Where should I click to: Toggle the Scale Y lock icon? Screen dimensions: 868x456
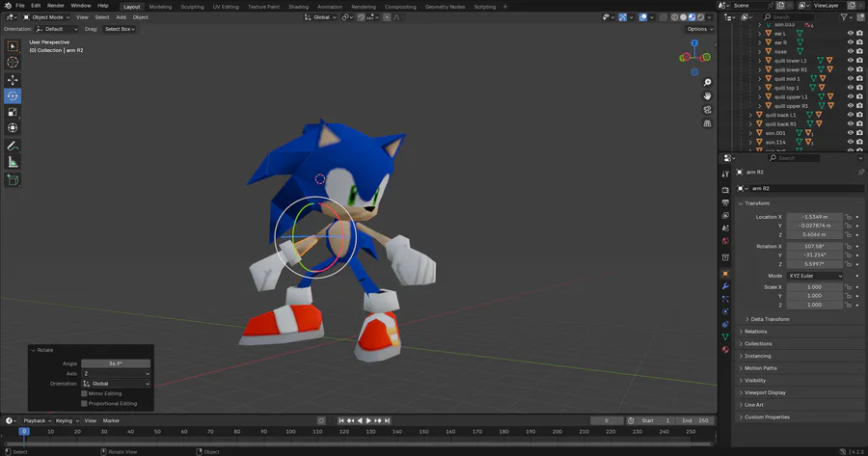(849, 296)
